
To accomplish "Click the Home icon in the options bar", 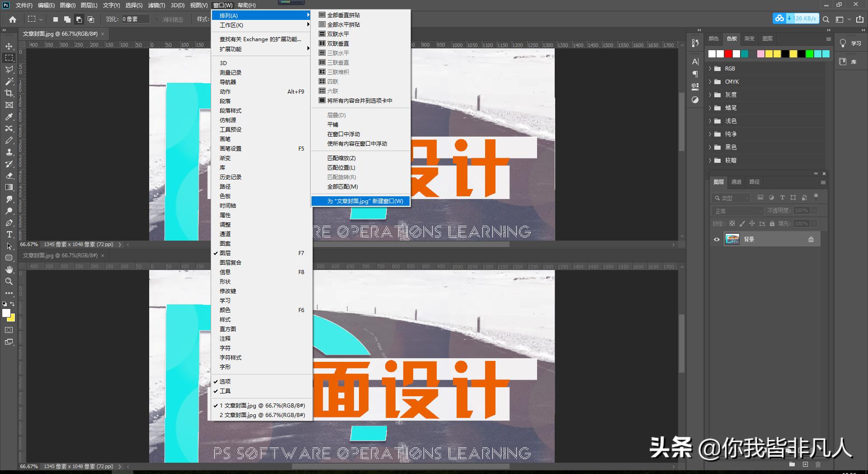I will 12,19.
